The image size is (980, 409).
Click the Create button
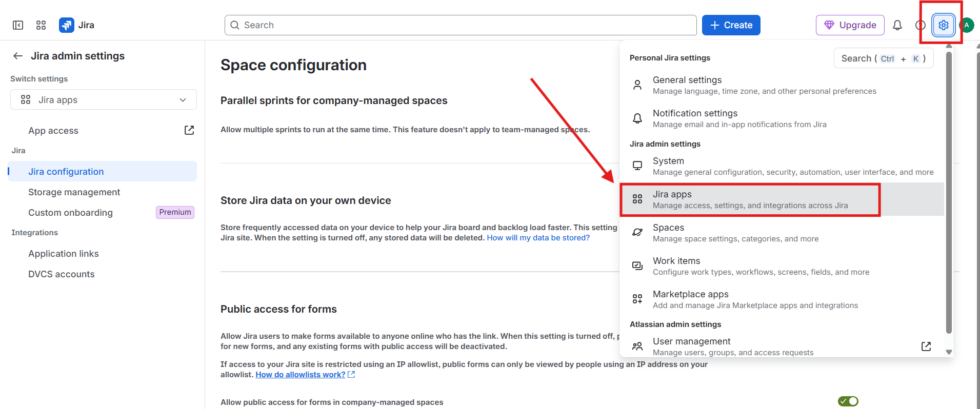[x=731, y=25]
